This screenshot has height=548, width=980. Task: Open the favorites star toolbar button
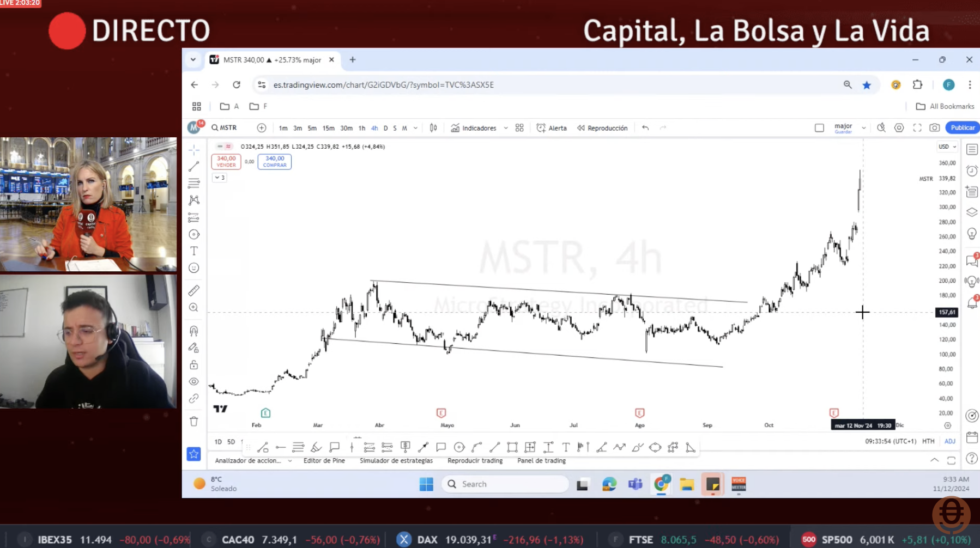(x=194, y=454)
